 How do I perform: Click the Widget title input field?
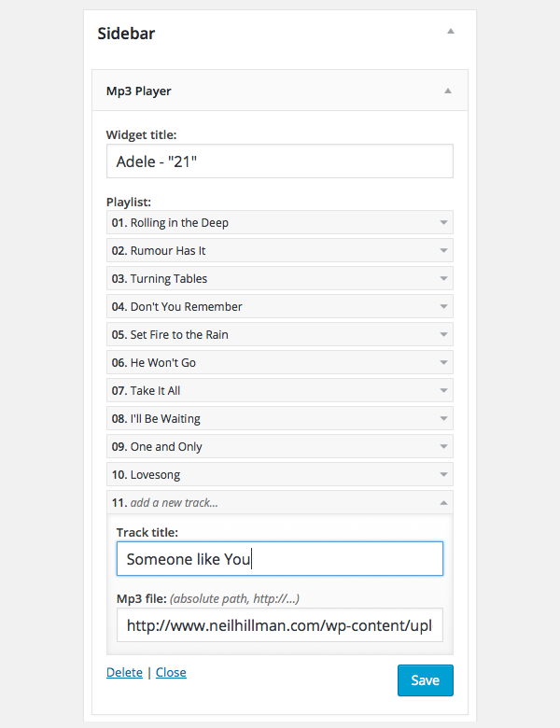click(x=280, y=161)
